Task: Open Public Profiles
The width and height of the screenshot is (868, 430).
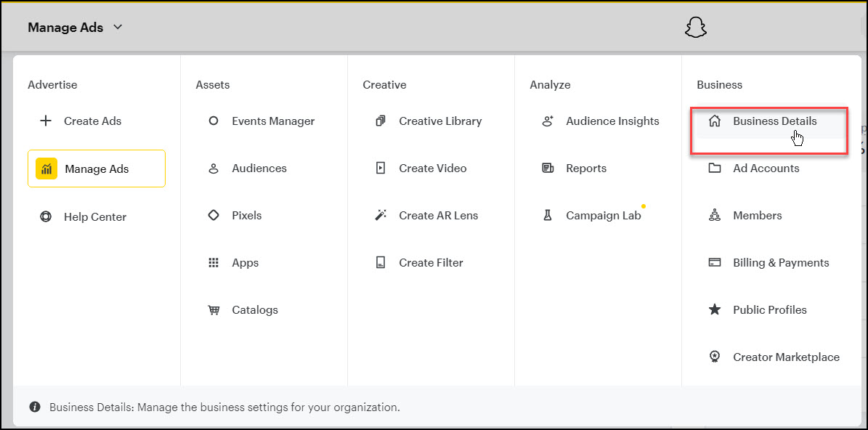Action: [770, 310]
